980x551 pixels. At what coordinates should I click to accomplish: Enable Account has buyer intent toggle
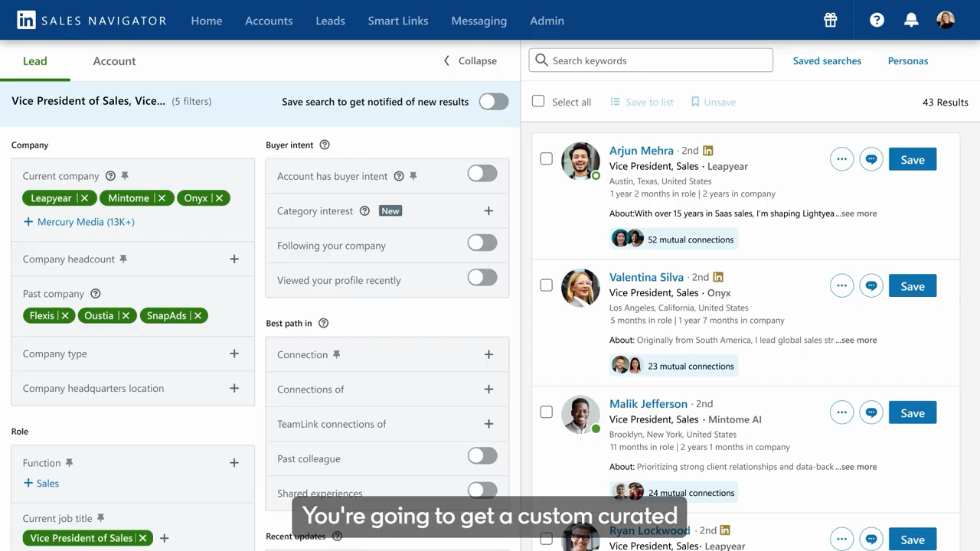[482, 174]
